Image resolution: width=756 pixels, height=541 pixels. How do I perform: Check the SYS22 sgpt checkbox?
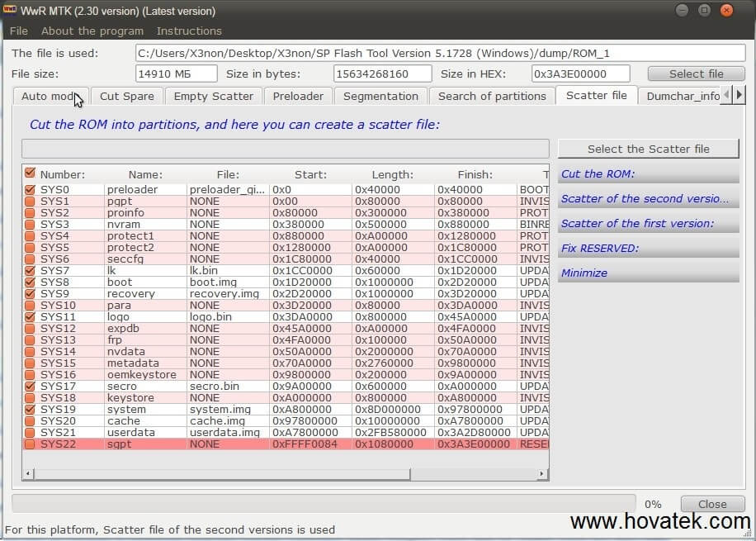(30, 444)
